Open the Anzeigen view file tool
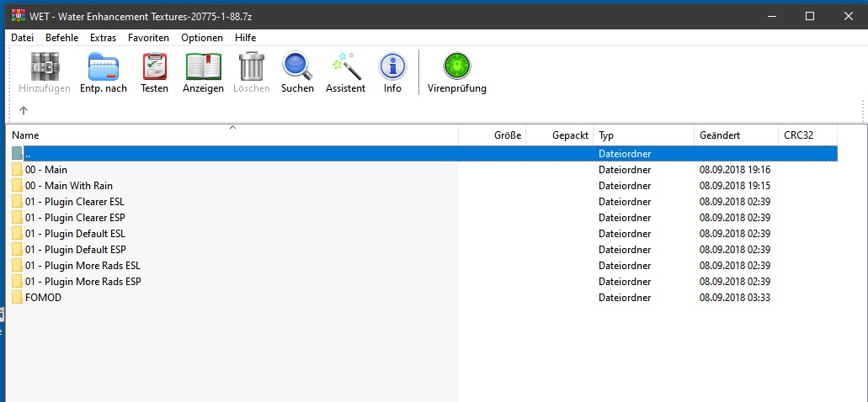 (x=203, y=72)
